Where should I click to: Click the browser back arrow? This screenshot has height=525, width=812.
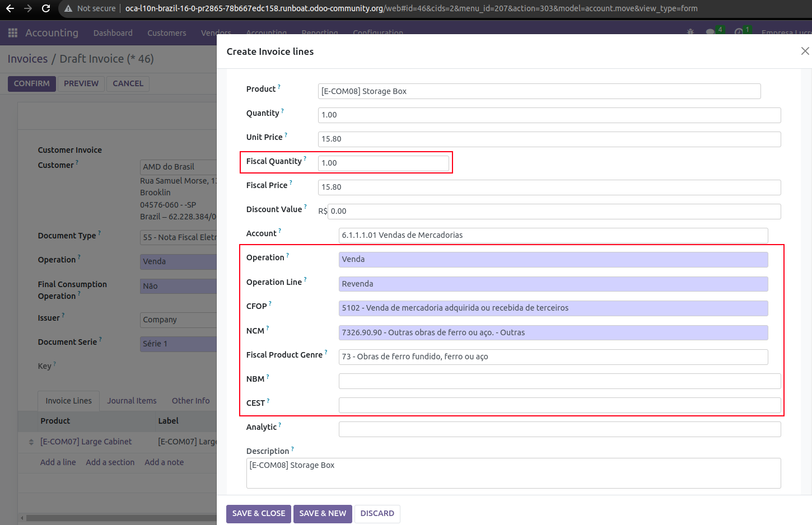point(10,8)
